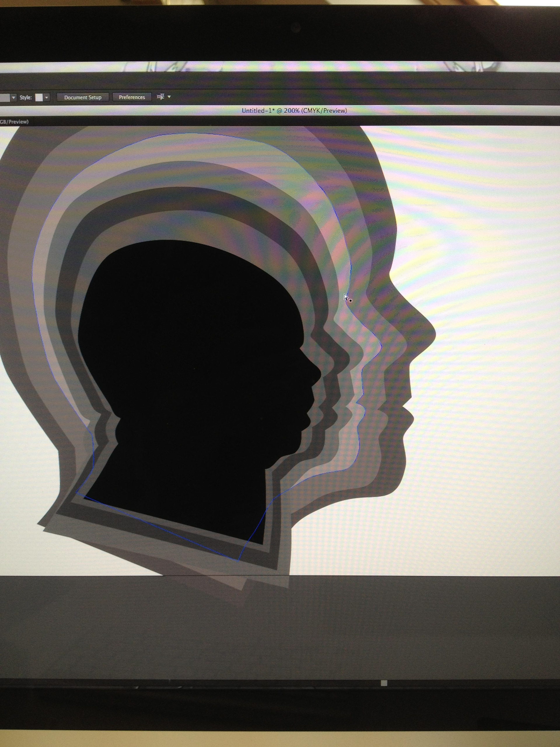Open the Preferences dialog button
This screenshot has height=747, width=560.
pos(132,97)
